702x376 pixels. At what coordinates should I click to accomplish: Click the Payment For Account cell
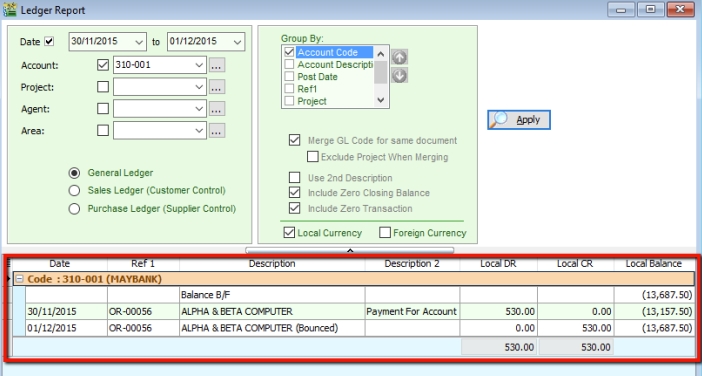click(412, 312)
